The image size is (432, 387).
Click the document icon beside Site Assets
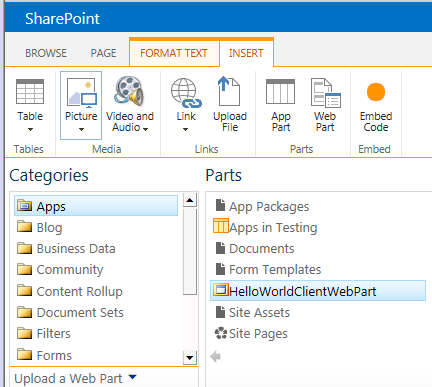(220, 312)
